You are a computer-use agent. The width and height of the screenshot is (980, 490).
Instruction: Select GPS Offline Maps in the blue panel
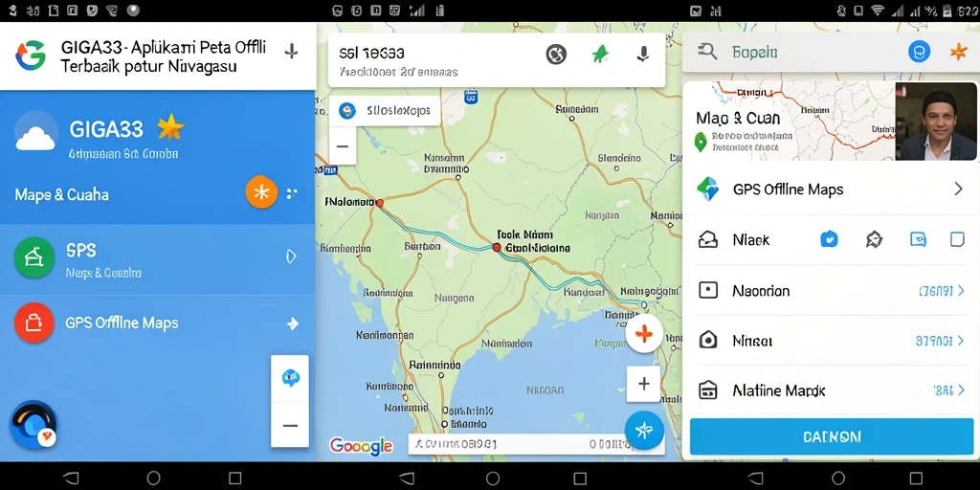(x=157, y=323)
